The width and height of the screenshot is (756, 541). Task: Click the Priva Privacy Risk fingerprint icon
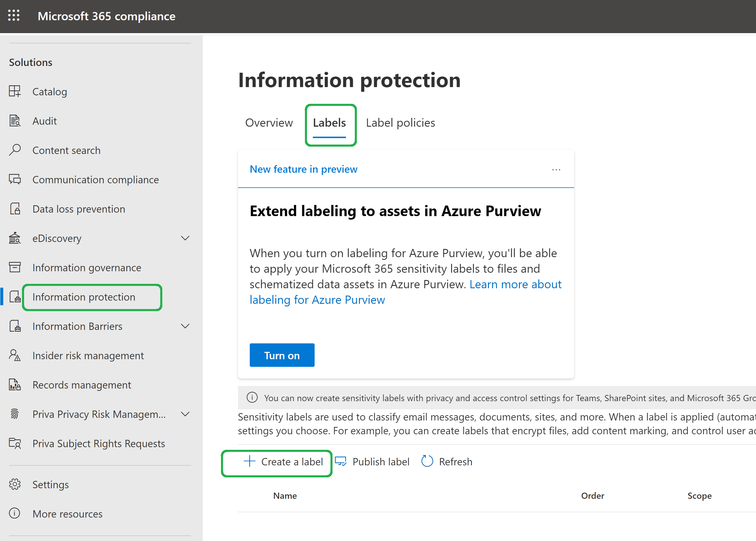15,414
